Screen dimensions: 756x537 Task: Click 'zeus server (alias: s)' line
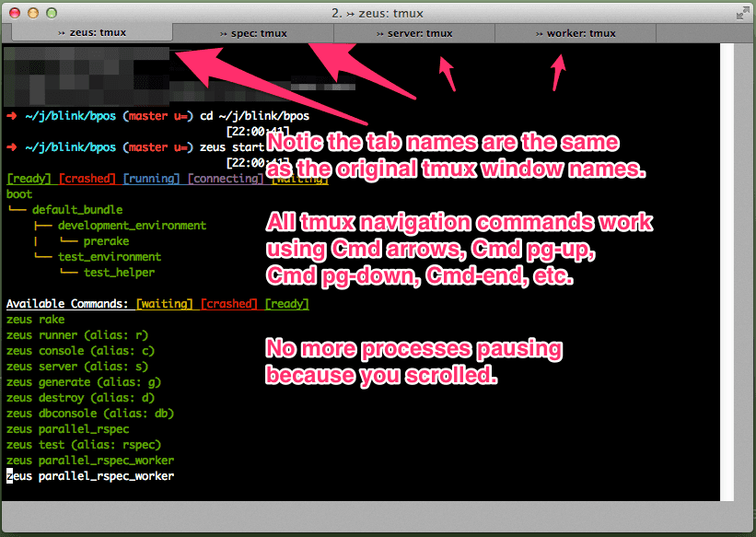76,367
